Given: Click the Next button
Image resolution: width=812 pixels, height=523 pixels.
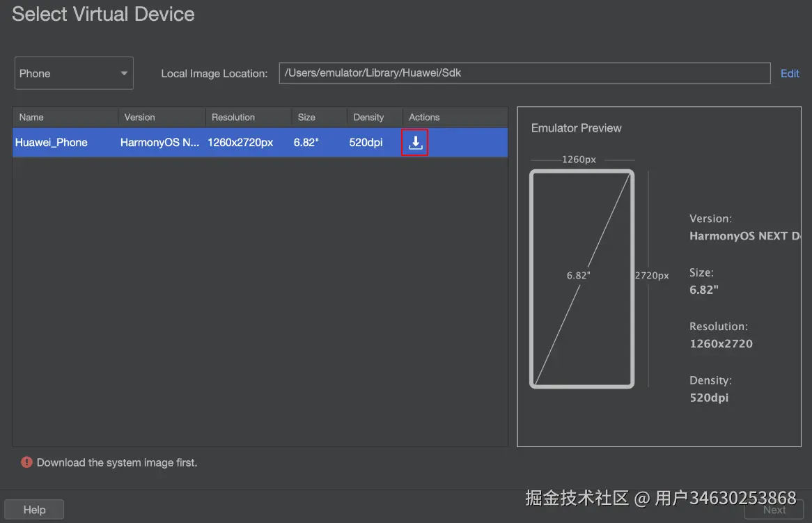Looking at the screenshot, I should click(x=774, y=510).
